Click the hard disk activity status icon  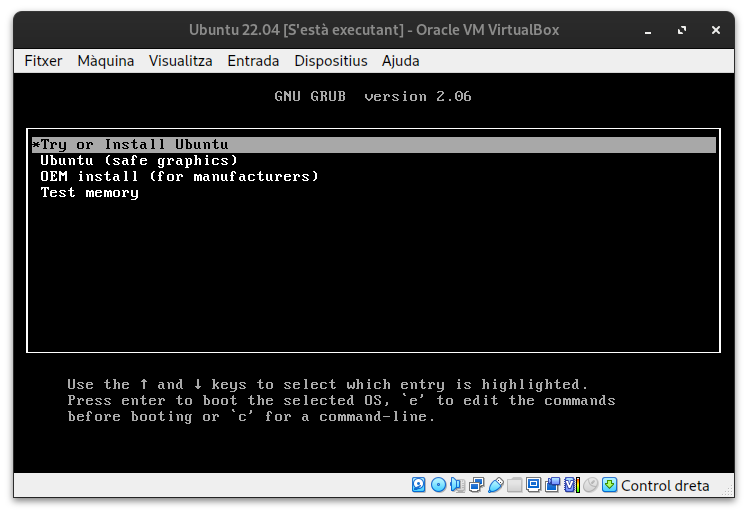(419, 485)
